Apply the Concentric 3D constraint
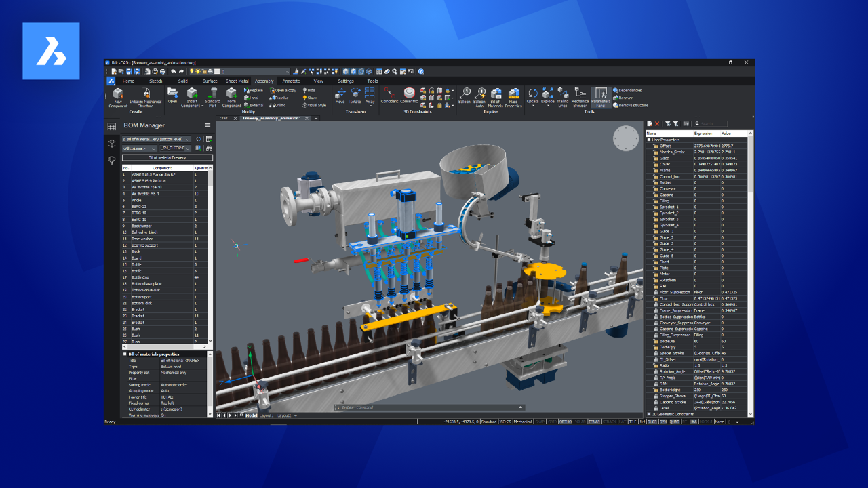Viewport: 868px width, 488px height. click(x=409, y=96)
